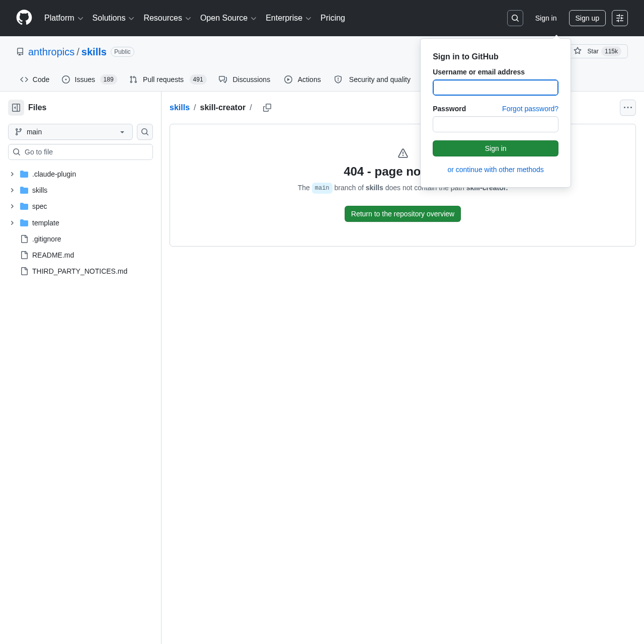Click Return to the repository overview
644x644 pixels.
[403, 214]
